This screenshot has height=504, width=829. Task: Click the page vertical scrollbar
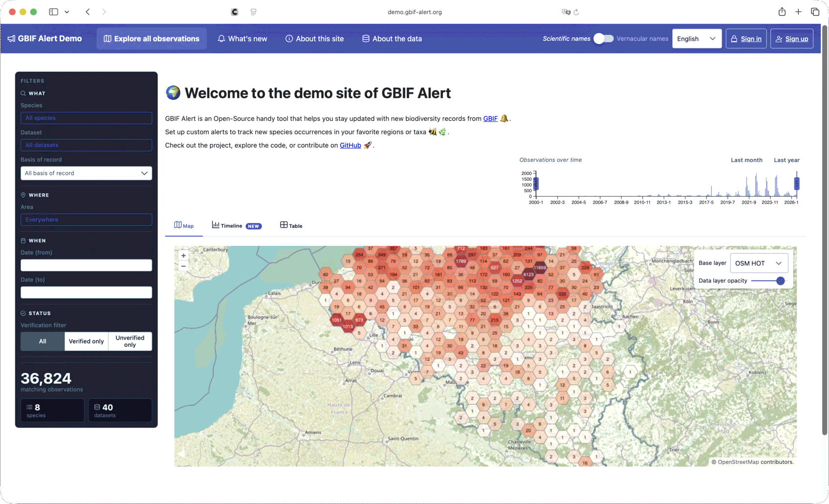click(x=825, y=230)
